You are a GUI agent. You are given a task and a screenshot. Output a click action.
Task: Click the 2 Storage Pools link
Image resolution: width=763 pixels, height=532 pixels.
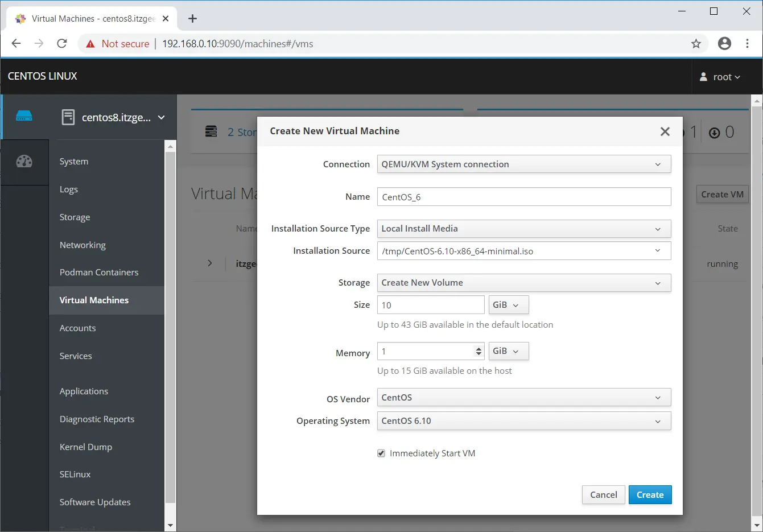click(242, 132)
